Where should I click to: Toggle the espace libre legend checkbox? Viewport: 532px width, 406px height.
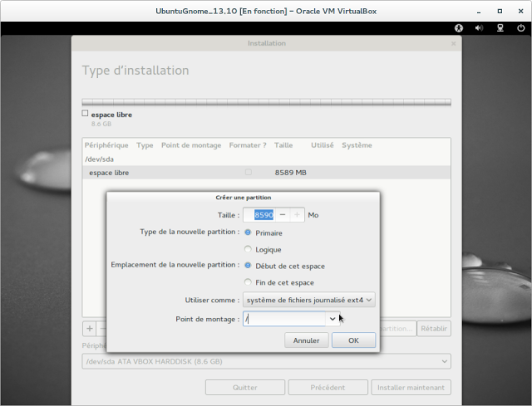pos(85,113)
